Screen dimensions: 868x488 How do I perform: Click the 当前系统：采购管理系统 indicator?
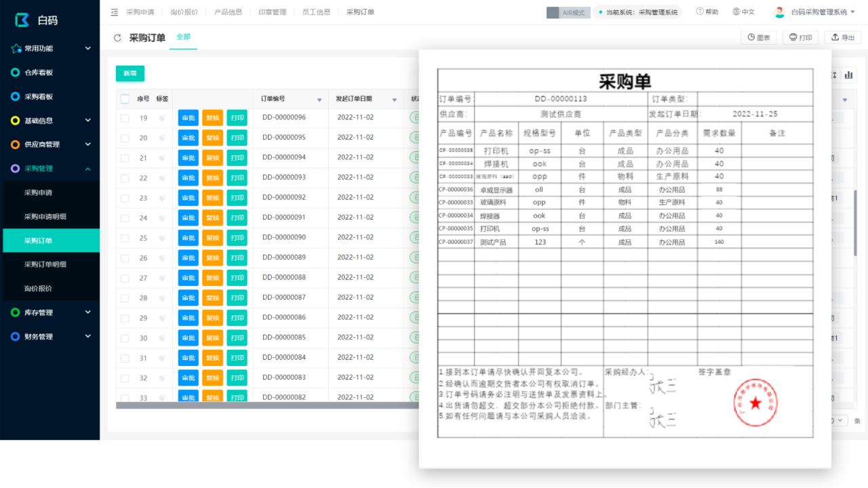point(637,12)
